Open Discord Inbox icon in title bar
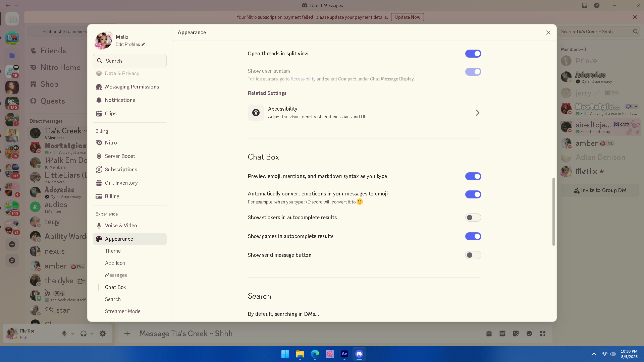The width and height of the screenshot is (644, 362). [585, 5]
